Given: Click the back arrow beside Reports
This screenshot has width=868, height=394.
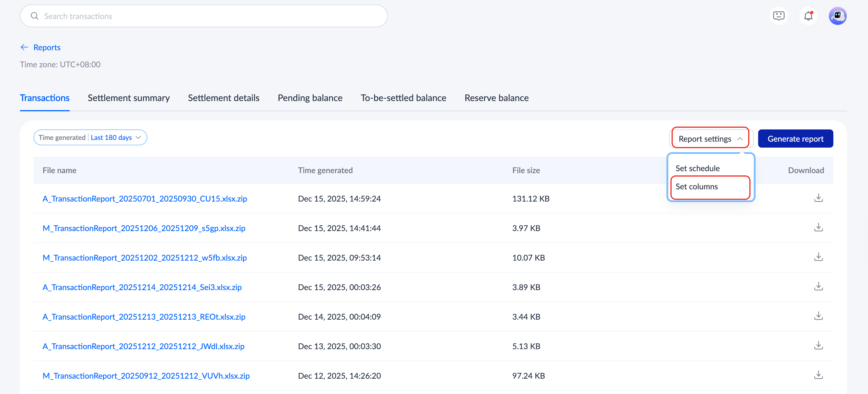Looking at the screenshot, I should click(24, 47).
